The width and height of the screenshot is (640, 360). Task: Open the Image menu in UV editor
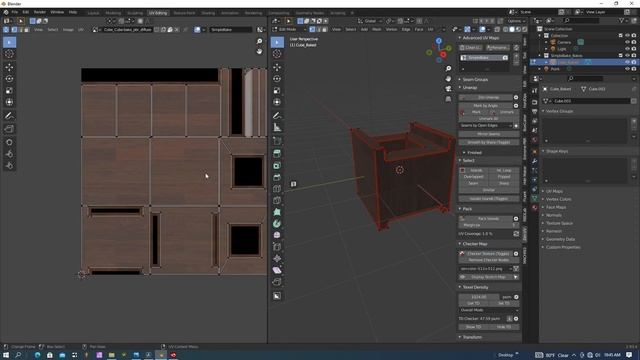click(68, 30)
